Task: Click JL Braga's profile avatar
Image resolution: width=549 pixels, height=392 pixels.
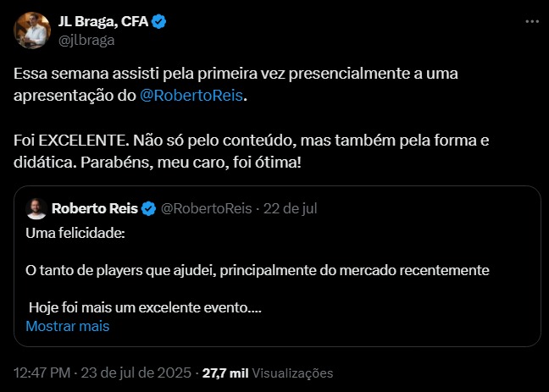Action: (x=30, y=30)
